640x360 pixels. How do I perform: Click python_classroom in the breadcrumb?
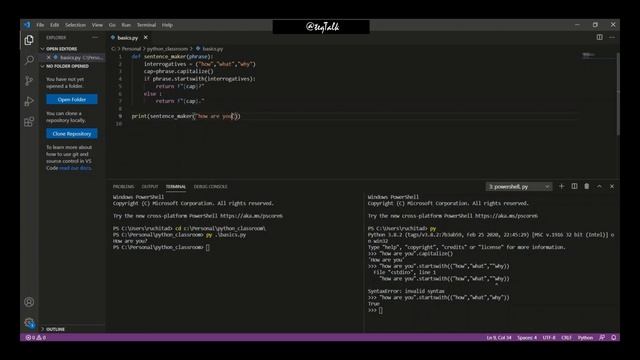(x=167, y=49)
